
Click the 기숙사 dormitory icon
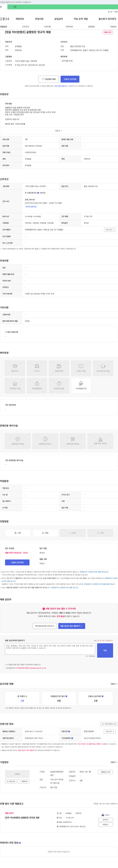pyautogui.click(x=37, y=368)
